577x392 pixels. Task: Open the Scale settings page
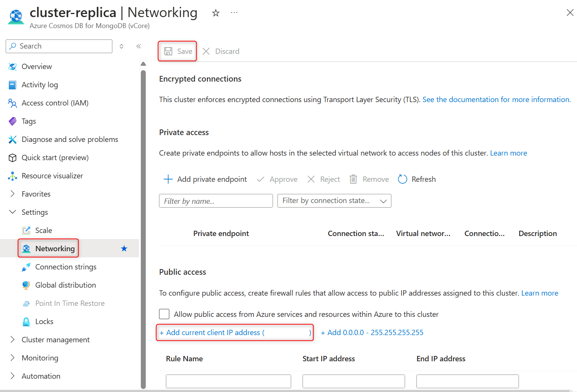click(x=43, y=230)
